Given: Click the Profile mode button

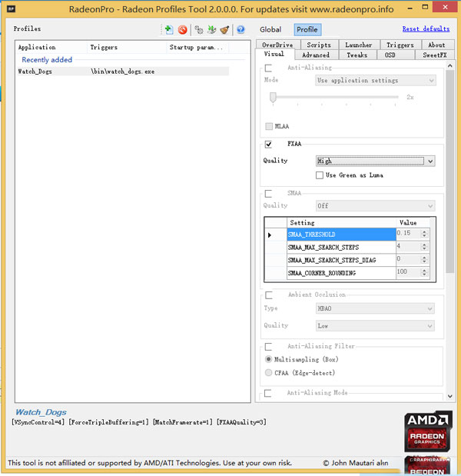Looking at the screenshot, I should [307, 29].
